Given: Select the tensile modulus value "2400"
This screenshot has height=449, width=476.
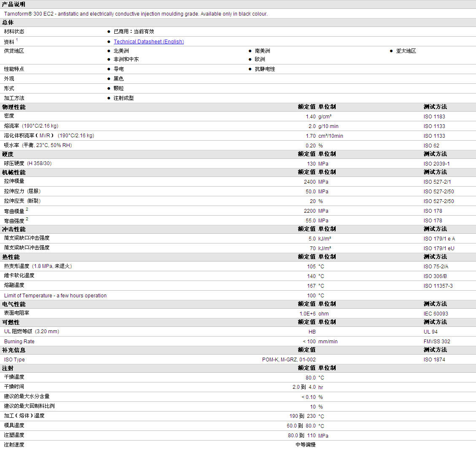Looking at the screenshot, I should 309,182.
